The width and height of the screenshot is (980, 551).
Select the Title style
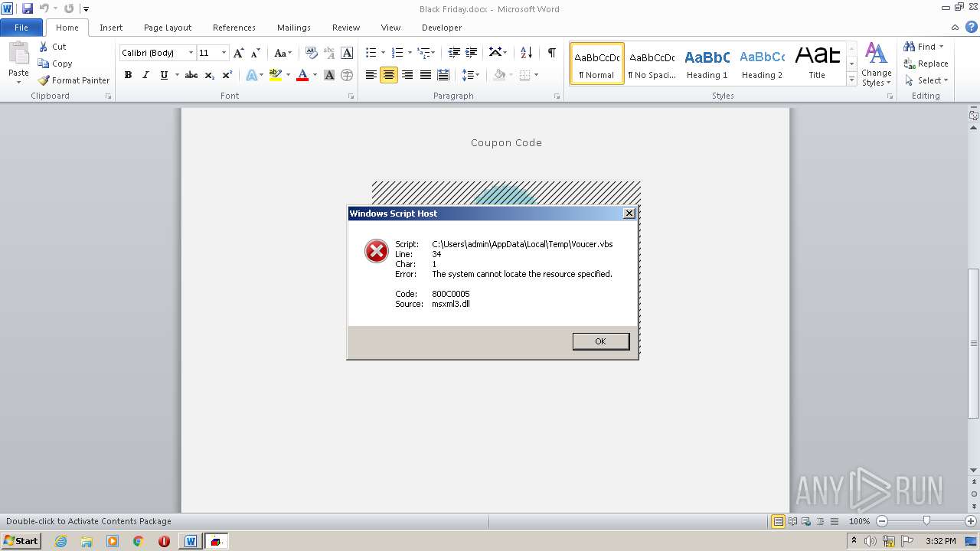[x=817, y=64]
